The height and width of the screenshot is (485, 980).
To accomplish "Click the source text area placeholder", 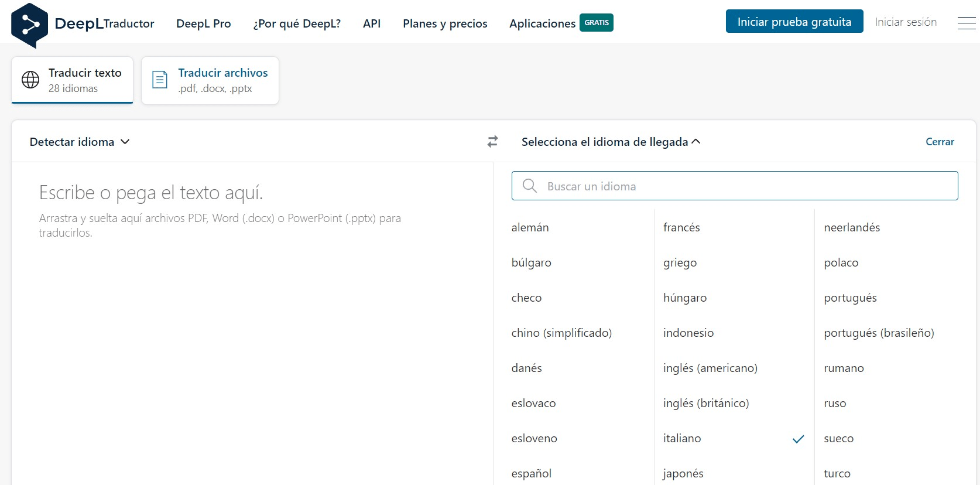I will click(x=151, y=192).
